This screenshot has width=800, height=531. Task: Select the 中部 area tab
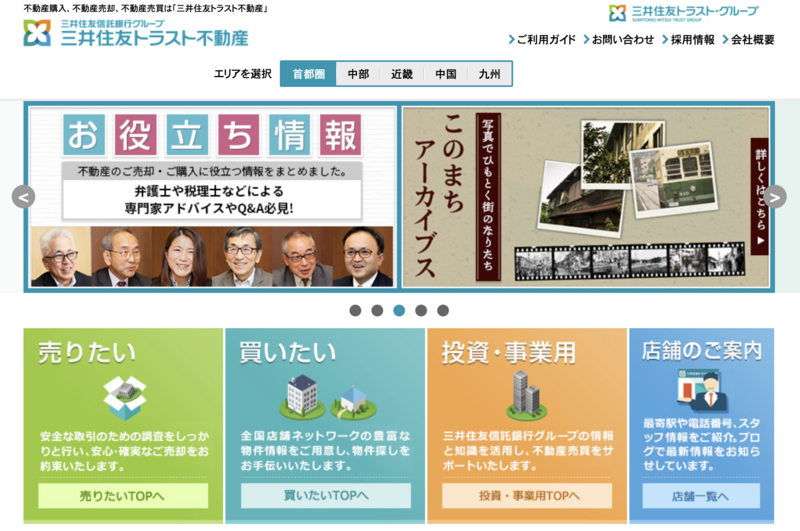tap(358, 74)
